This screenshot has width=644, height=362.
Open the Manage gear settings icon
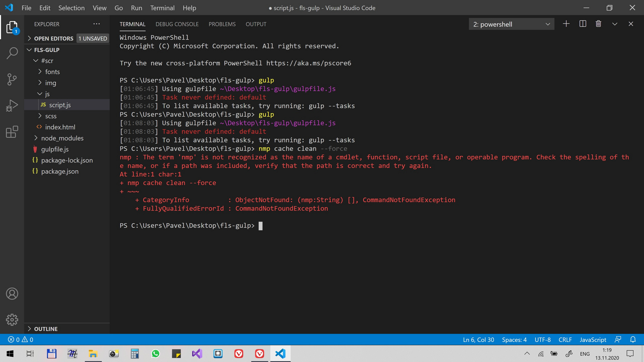[12, 320]
